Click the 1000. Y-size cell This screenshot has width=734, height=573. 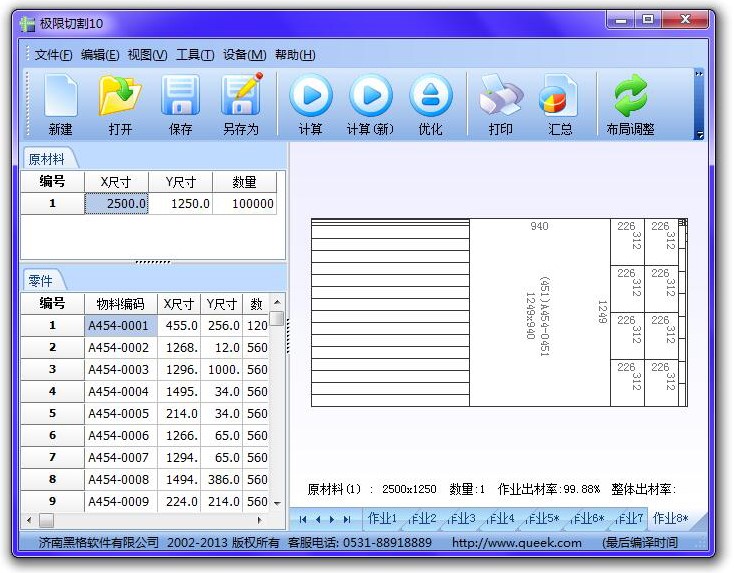pos(221,369)
